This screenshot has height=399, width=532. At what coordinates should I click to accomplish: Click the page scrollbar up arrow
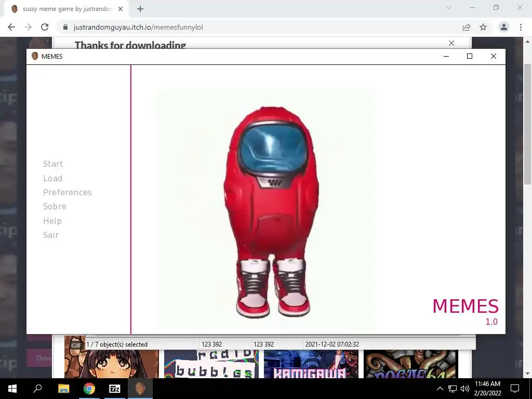coord(528,42)
